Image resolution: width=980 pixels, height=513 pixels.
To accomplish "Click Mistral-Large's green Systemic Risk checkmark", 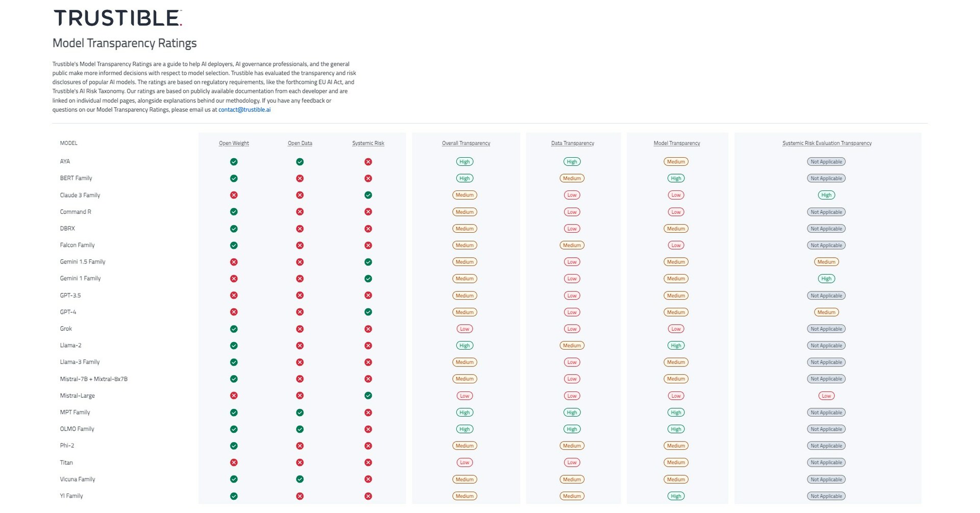I will 369,395.
